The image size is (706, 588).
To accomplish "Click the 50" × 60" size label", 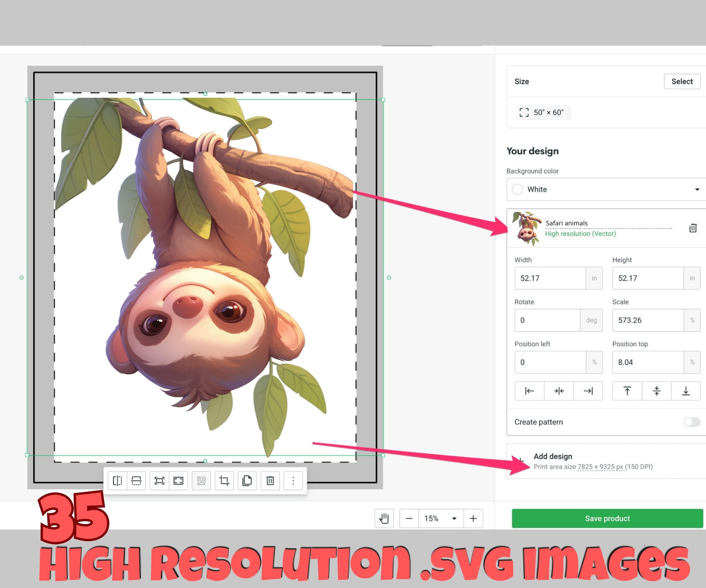I will (549, 112).
